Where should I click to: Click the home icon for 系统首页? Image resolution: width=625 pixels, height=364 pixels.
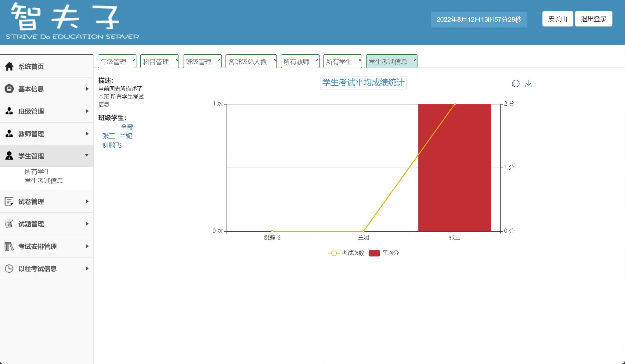(9, 66)
